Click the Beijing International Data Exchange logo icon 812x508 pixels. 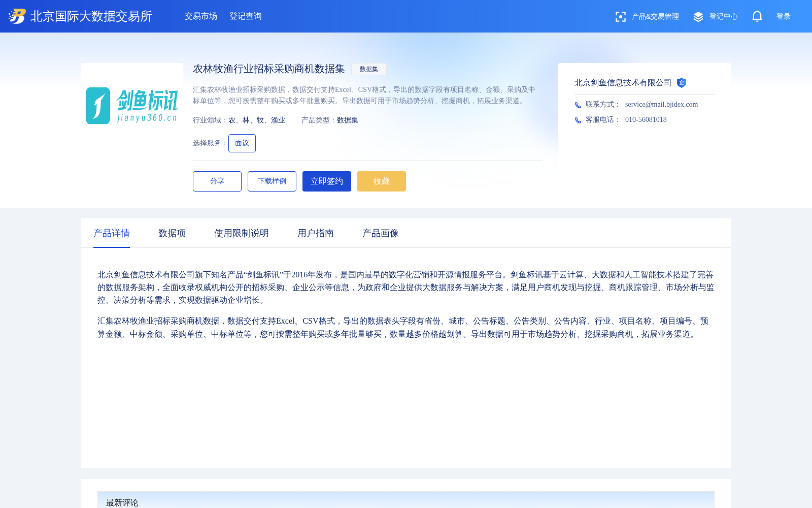point(17,16)
